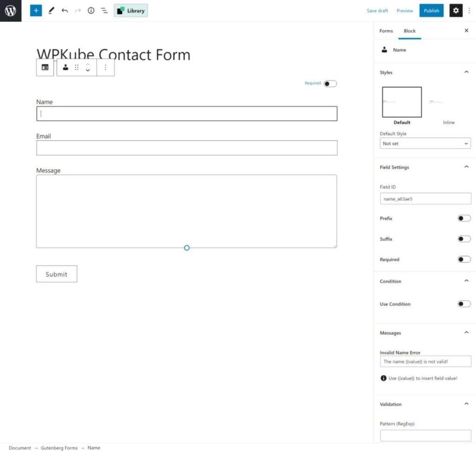Click the Undo arrow

[x=65, y=11]
